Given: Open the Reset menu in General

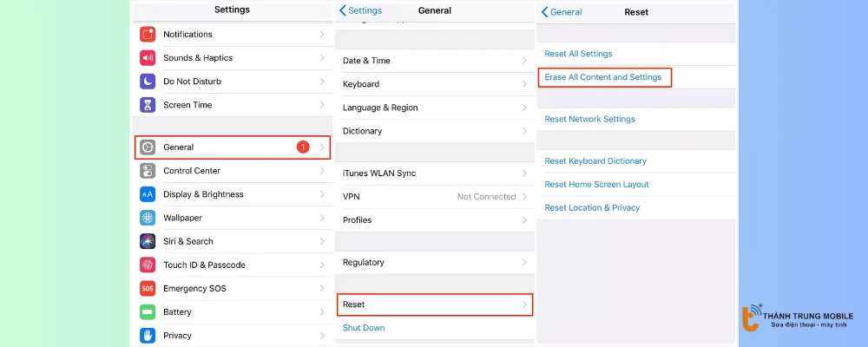Looking at the screenshot, I should 435,304.
